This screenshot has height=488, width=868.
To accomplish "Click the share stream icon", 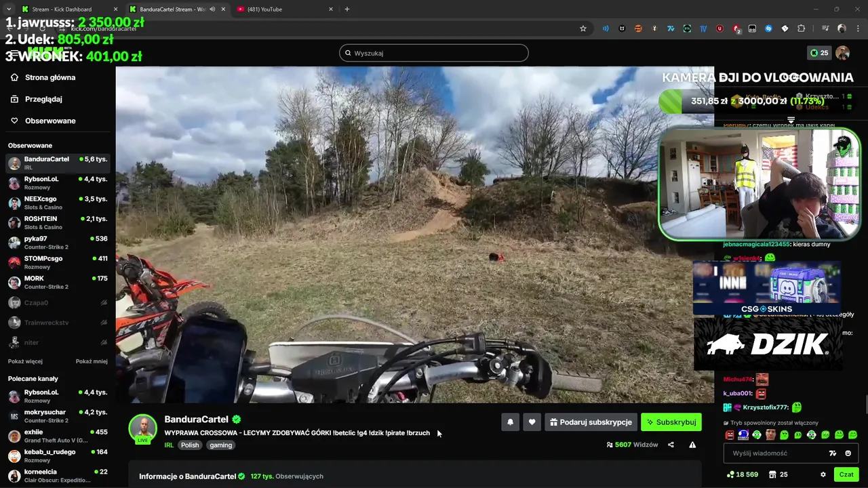I will (671, 445).
